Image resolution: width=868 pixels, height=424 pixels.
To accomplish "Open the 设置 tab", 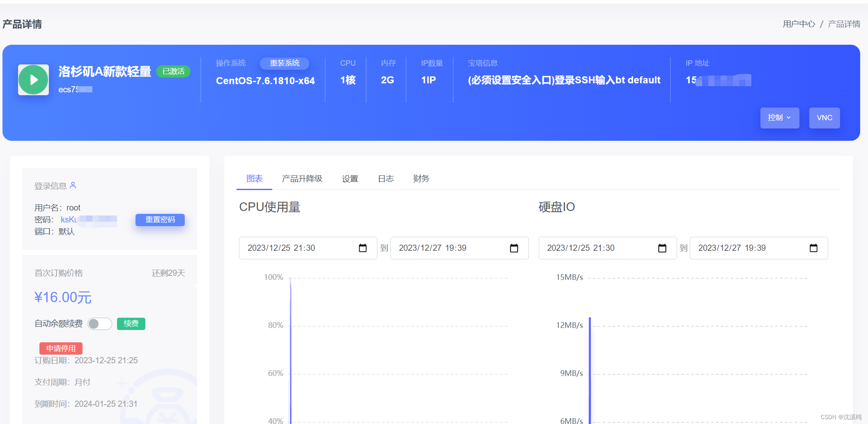I will click(350, 179).
